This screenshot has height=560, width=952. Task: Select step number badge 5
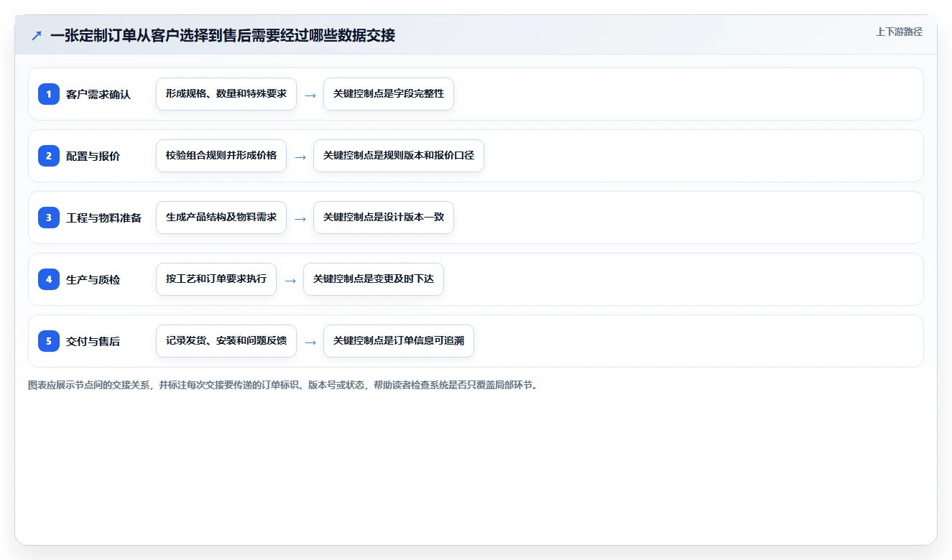(49, 341)
